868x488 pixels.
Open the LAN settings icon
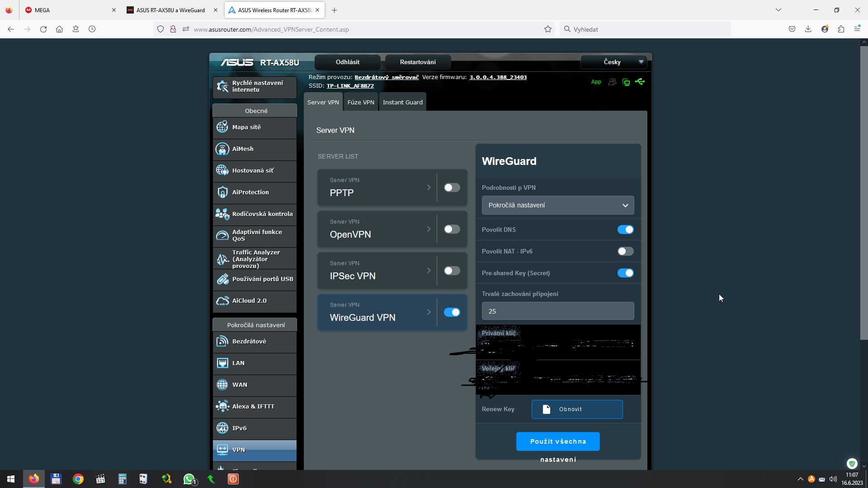[222, 363]
